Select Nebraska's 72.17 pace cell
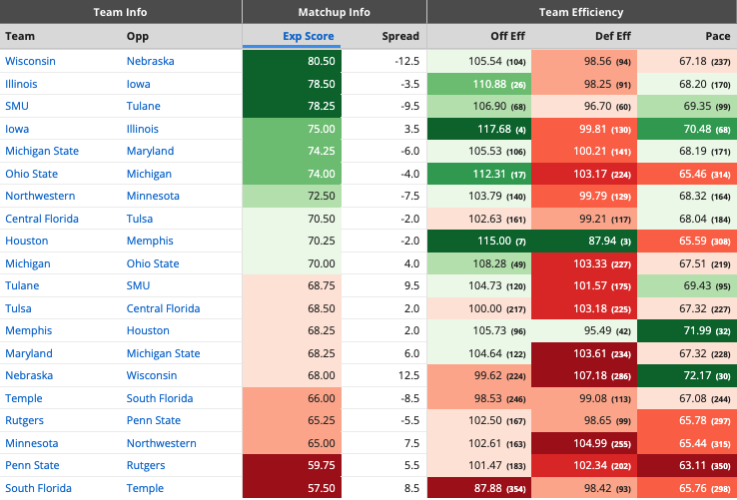 [687, 375]
